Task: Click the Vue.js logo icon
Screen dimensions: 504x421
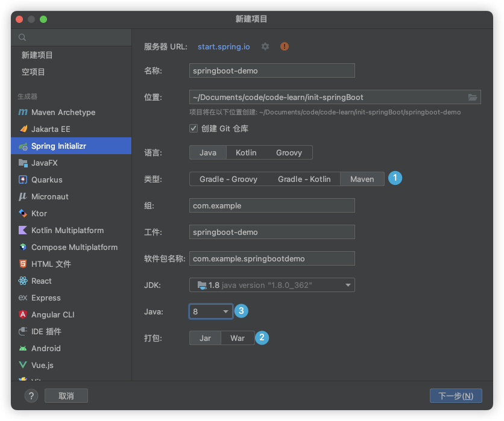Action: 23,365
